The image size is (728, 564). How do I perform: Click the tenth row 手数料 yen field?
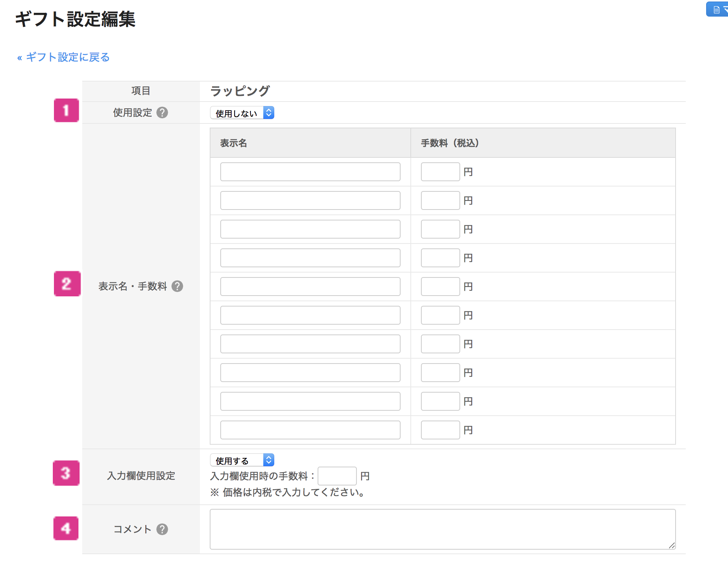coord(440,430)
